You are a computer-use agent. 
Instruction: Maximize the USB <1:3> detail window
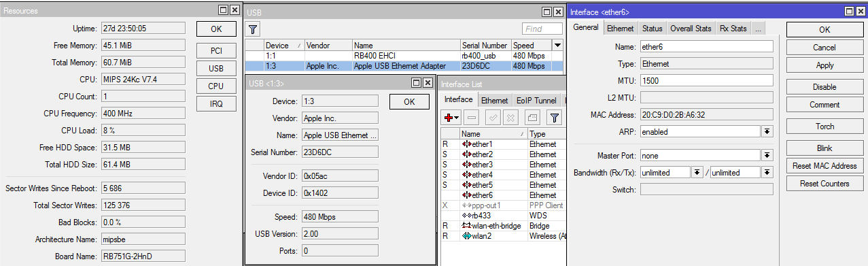point(416,82)
